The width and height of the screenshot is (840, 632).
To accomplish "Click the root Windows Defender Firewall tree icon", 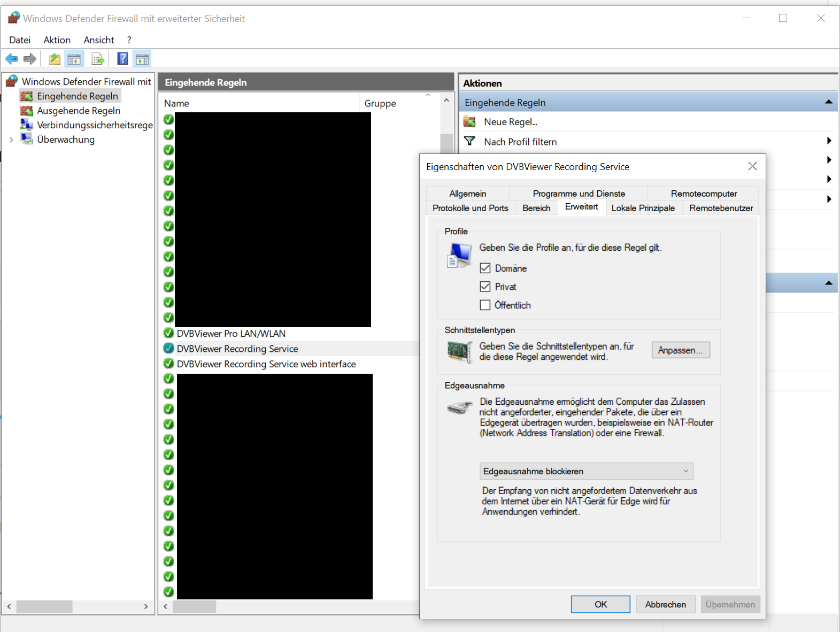I will 12,81.
